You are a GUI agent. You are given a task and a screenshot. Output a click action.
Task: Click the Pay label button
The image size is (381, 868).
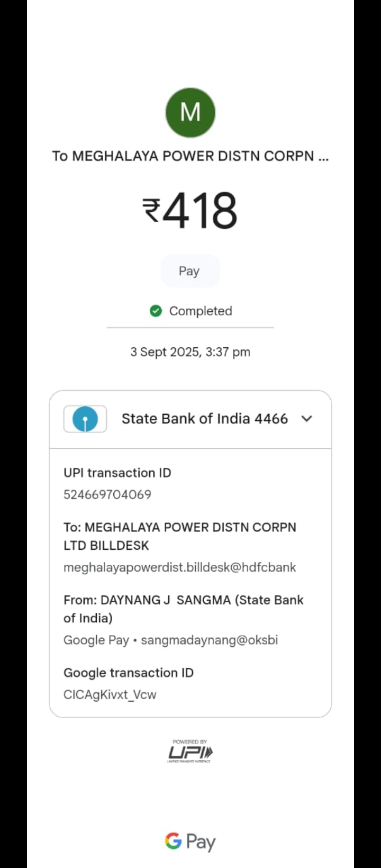189,271
